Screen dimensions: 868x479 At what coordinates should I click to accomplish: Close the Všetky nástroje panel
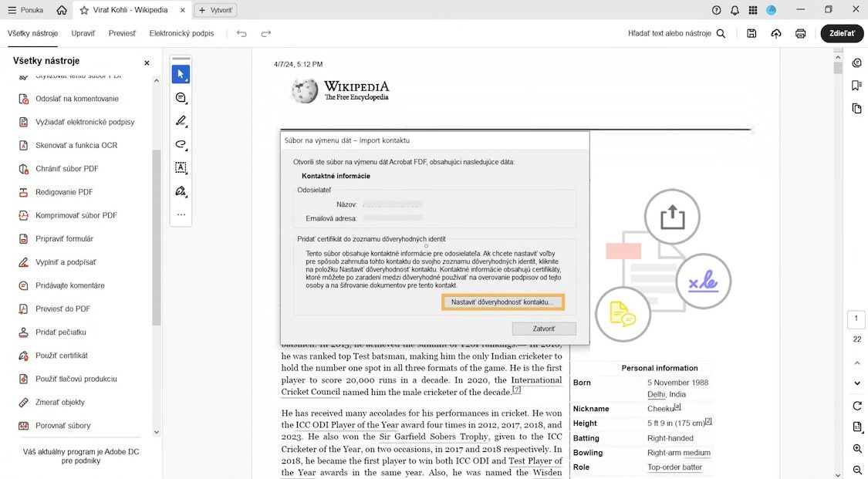147,63
